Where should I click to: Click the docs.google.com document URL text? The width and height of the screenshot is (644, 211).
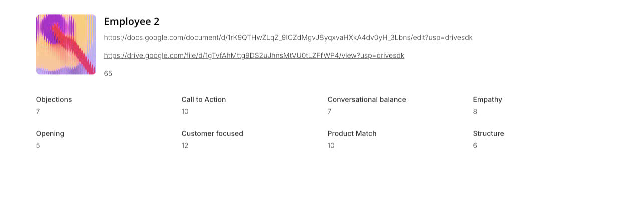288,38
